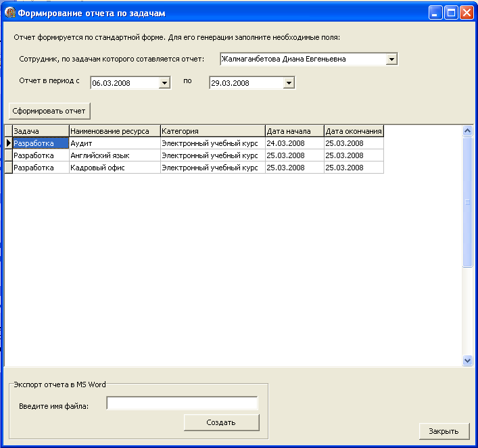
Task: Select the Аудит resource cell
Action: coord(115,143)
